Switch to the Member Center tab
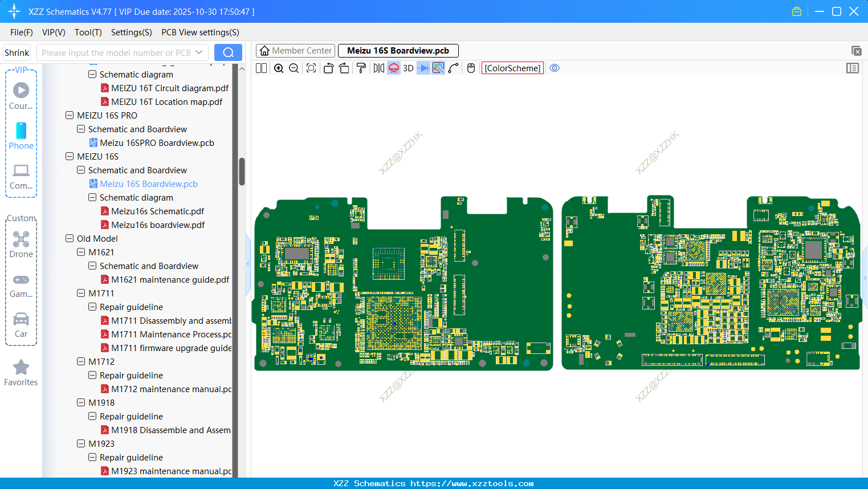The width and height of the screenshot is (868, 489). 295,51
